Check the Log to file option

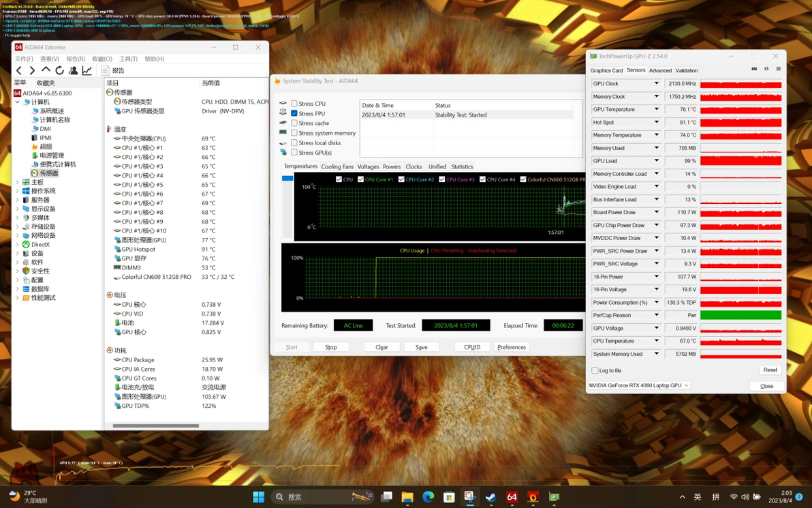(x=595, y=370)
